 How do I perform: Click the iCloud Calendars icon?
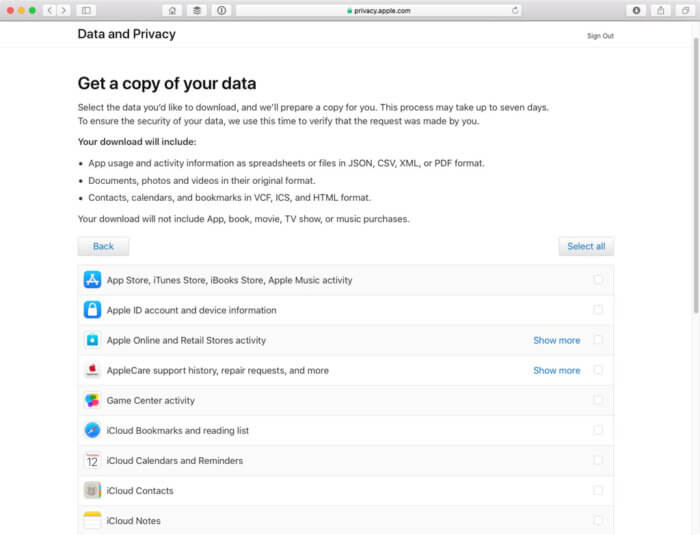[x=92, y=460]
